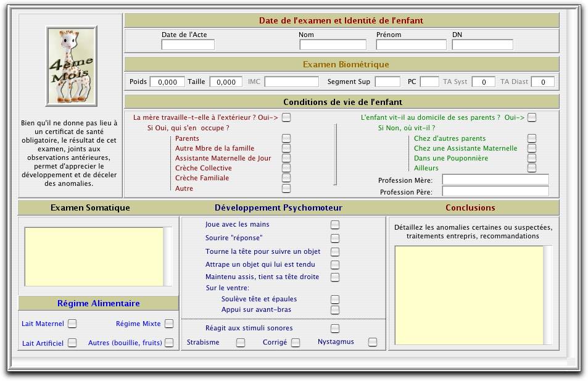Check Maintenu assis, tient sa tête droite

point(335,277)
